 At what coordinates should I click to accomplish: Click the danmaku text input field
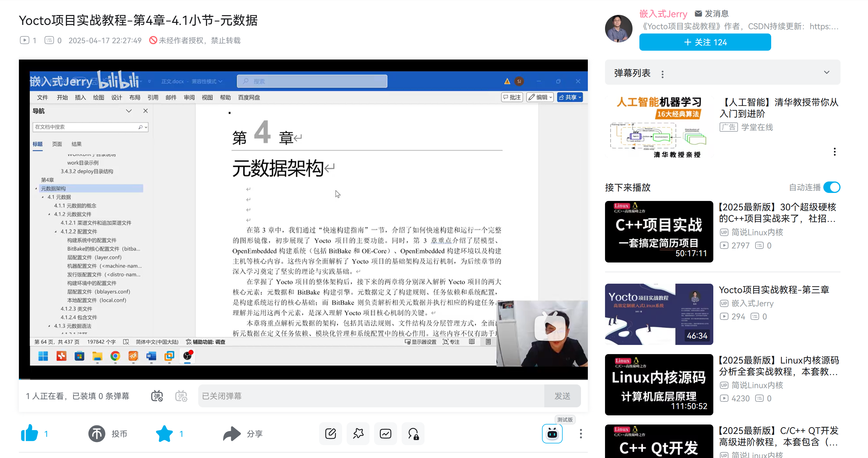[371, 396]
